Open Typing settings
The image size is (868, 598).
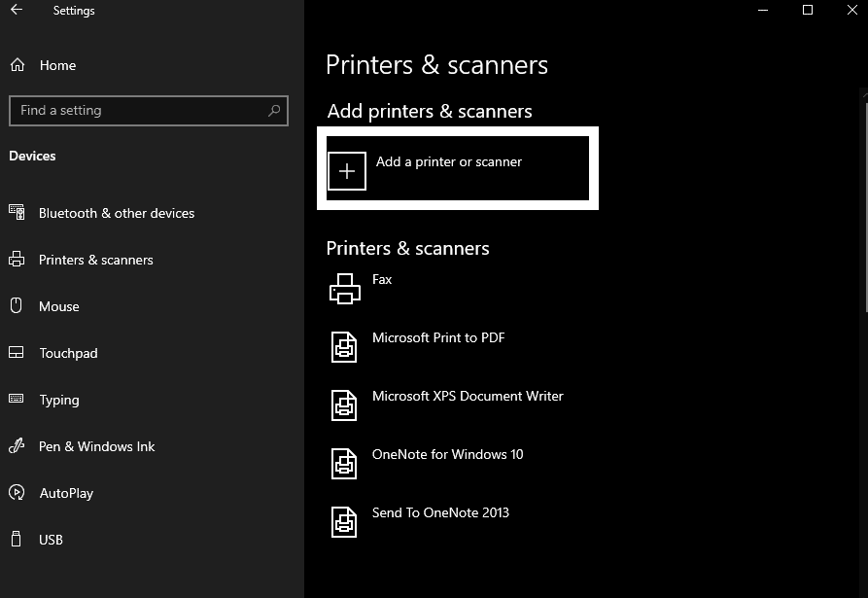pyautogui.click(x=59, y=400)
